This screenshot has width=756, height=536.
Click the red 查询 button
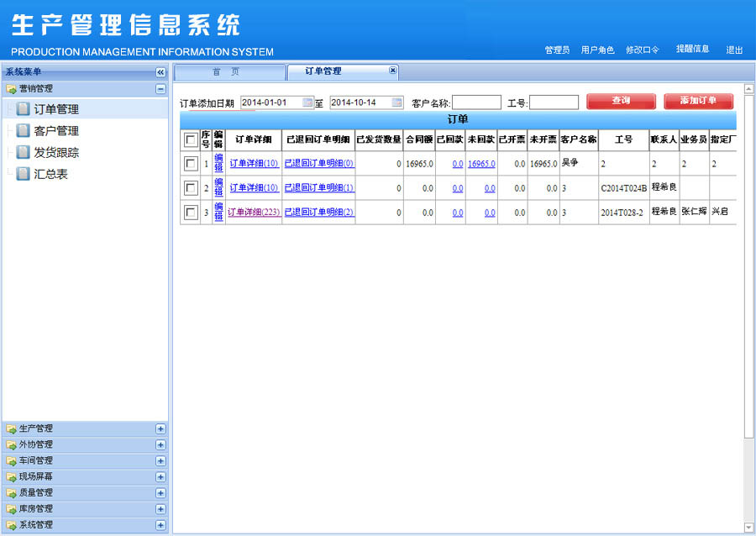[621, 101]
